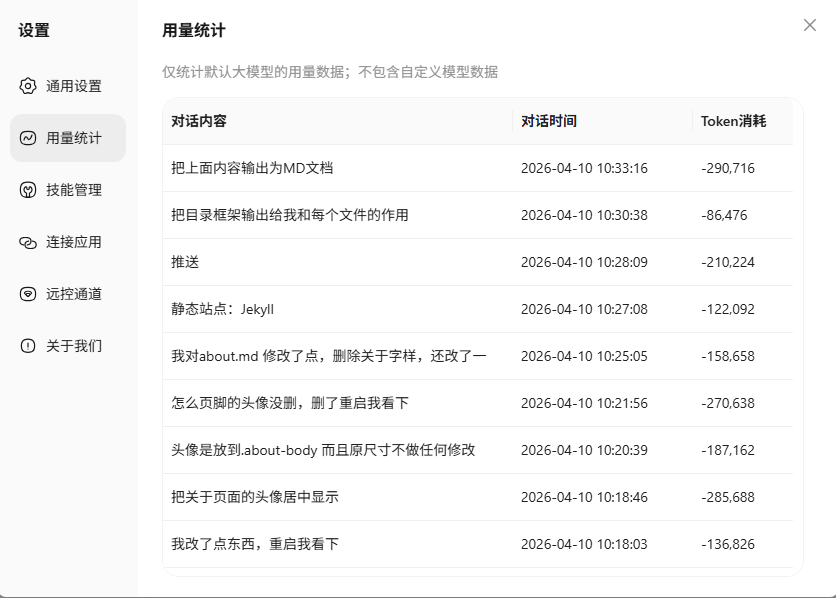
Task: Go to 连接应用 settings page
Action: coord(73,242)
